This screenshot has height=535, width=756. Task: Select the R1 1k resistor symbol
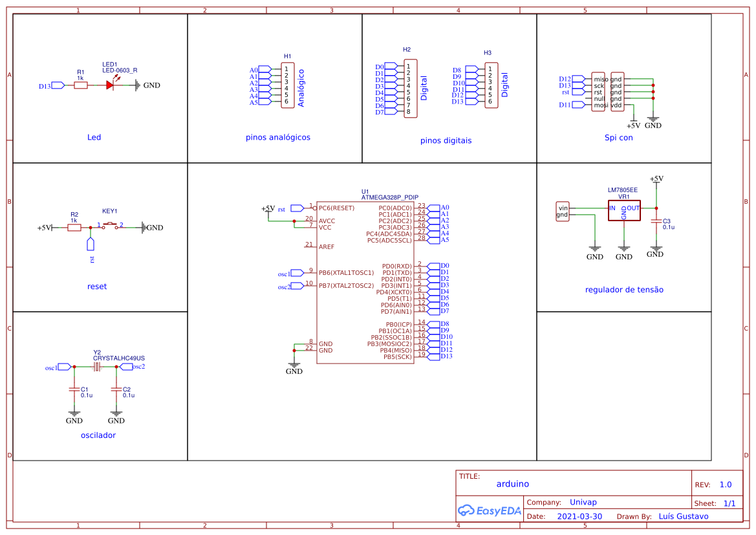click(x=80, y=85)
